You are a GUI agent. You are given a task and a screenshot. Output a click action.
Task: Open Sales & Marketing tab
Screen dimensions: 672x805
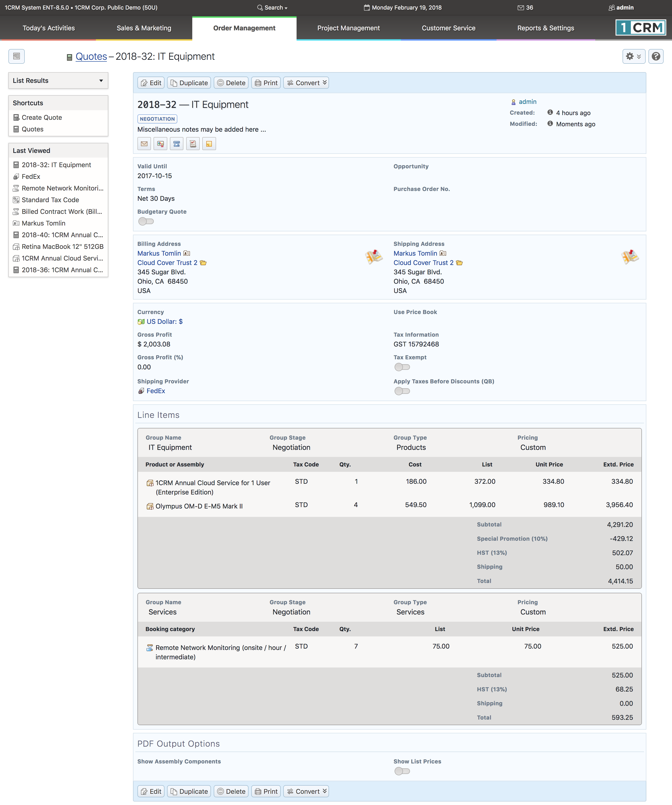coord(144,28)
